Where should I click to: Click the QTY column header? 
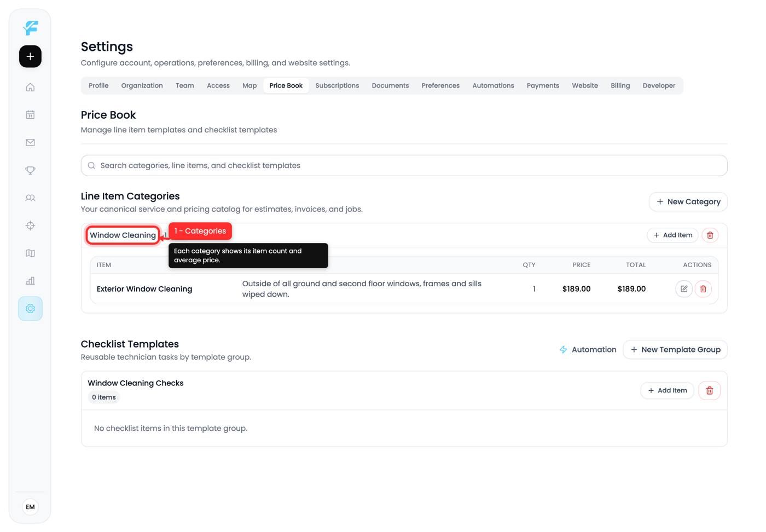pos(529,265)
